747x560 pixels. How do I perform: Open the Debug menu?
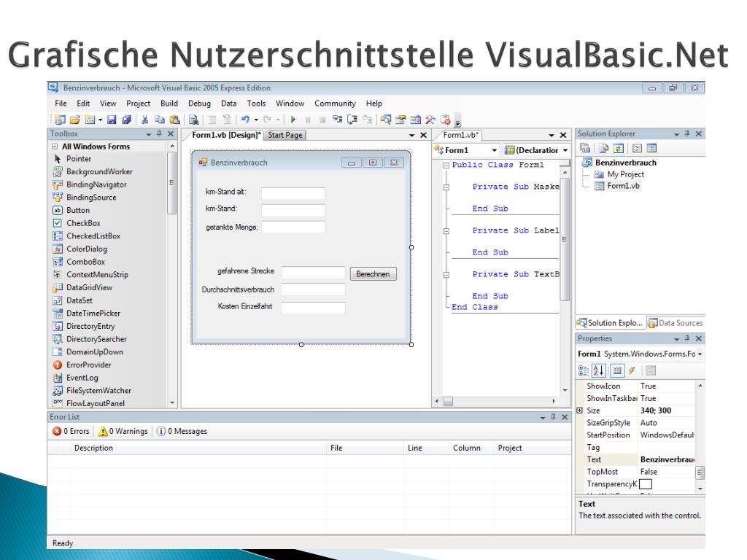tap(200, 104)
